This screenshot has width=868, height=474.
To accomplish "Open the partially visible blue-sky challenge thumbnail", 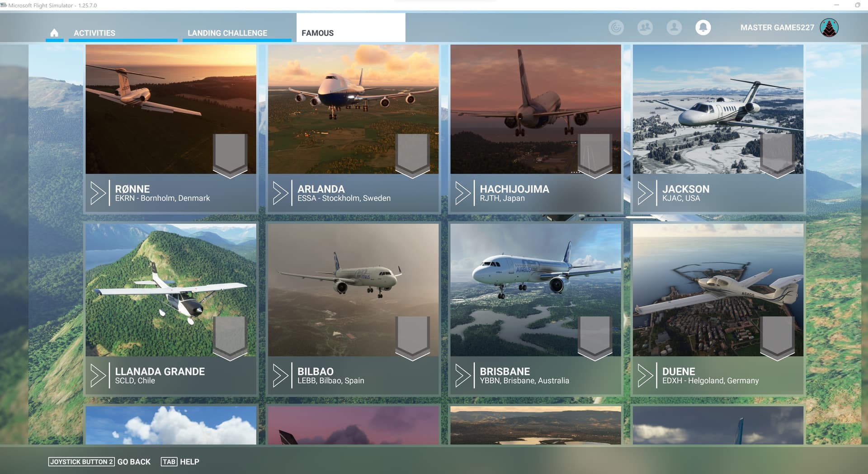I will pyautogui.click(x=171, y=425).
